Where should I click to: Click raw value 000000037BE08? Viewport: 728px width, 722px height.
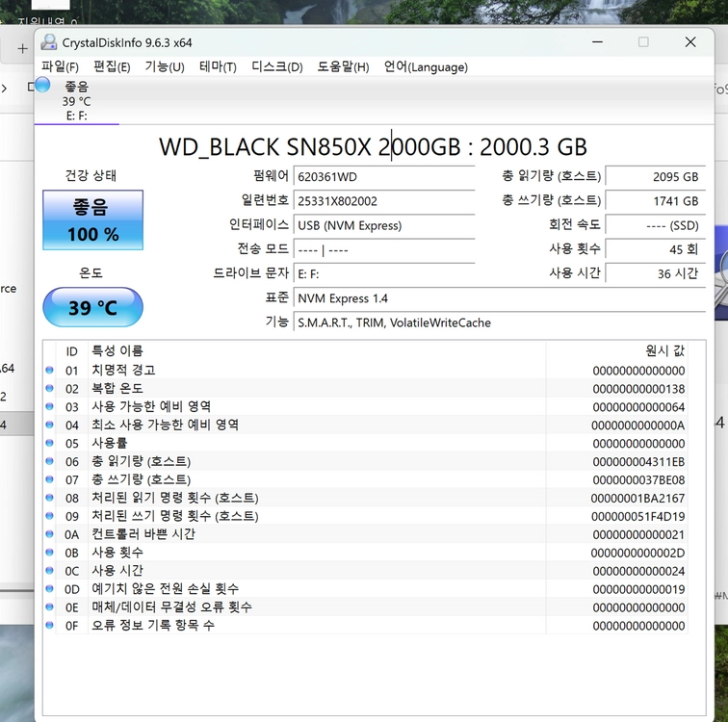click(x=638, y=480)
